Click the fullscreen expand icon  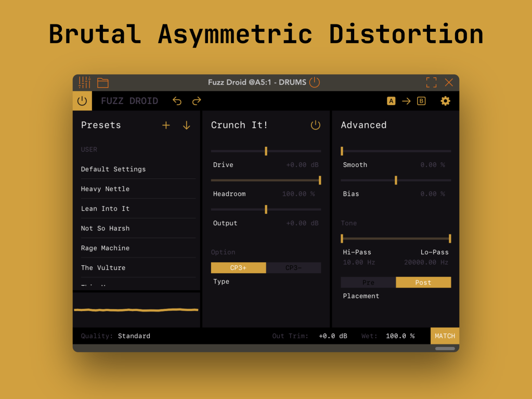tap(431, 82)
